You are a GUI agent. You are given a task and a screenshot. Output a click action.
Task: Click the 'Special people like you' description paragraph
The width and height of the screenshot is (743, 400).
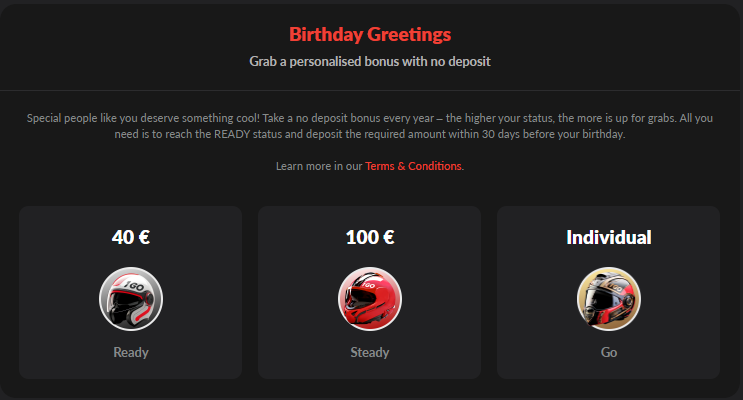[370, 118]
